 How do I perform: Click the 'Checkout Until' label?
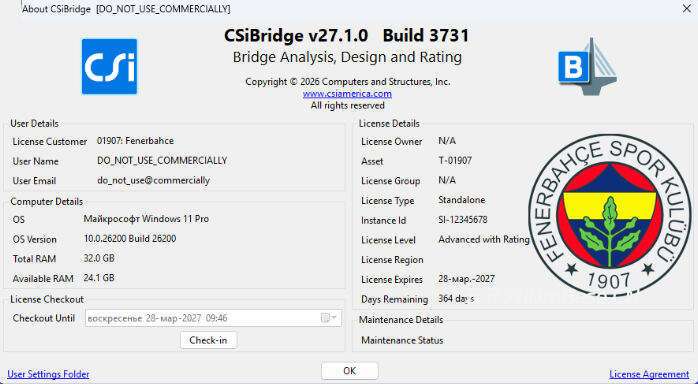pyautogui.click(x=44, y=318)
